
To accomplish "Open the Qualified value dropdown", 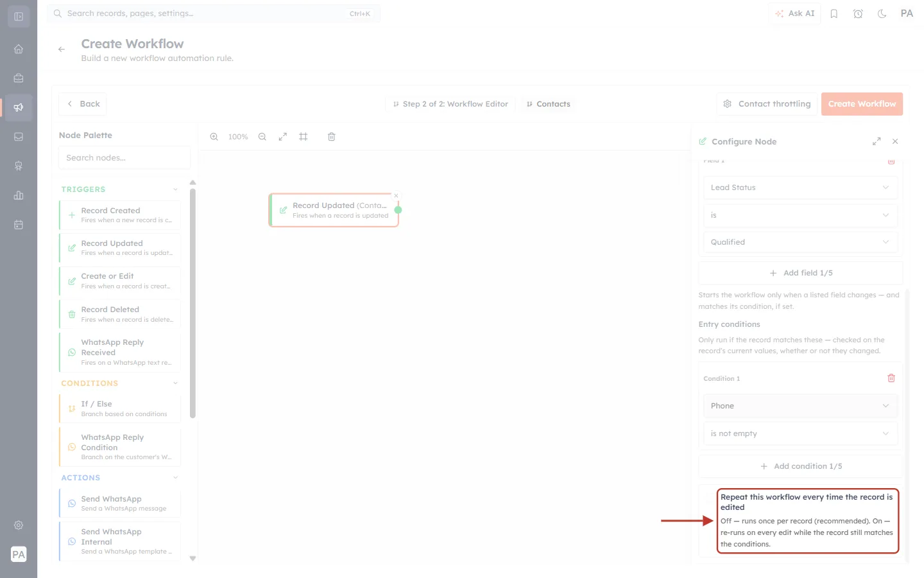I will pos(800,242).
